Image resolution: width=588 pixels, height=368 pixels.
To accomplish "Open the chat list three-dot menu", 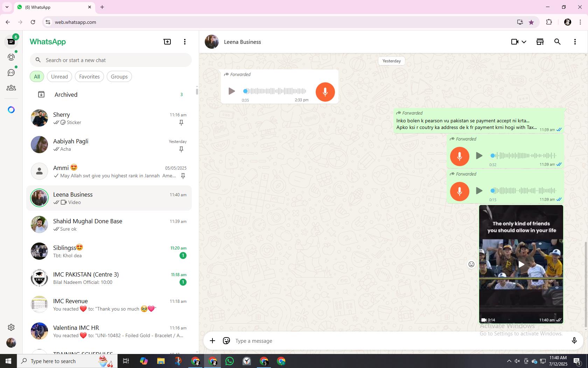I will point(185,42).
